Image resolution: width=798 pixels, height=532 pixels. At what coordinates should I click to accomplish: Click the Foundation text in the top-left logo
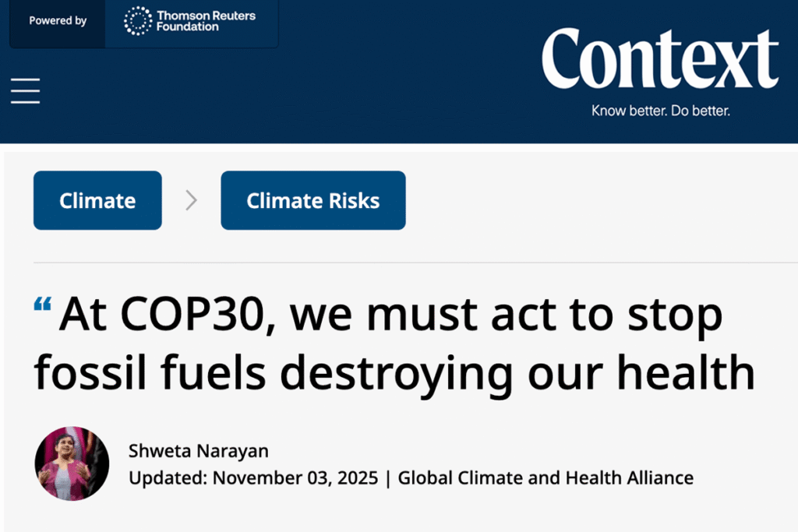point(189,26)
